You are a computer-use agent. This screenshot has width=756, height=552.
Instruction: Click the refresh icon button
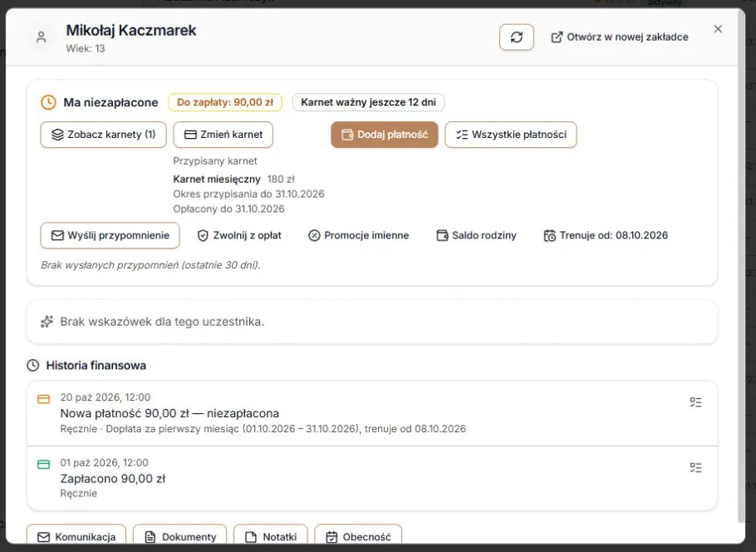517,37
